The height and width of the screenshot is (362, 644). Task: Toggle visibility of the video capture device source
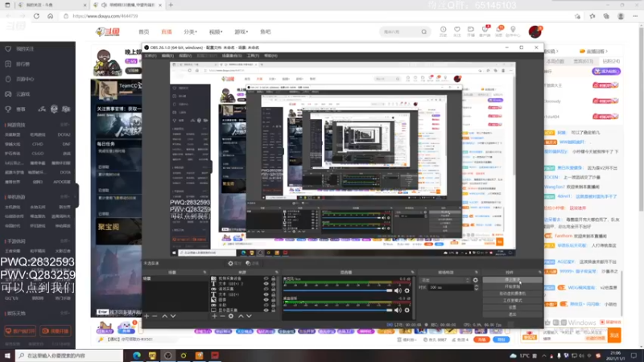tap(266, 278)
